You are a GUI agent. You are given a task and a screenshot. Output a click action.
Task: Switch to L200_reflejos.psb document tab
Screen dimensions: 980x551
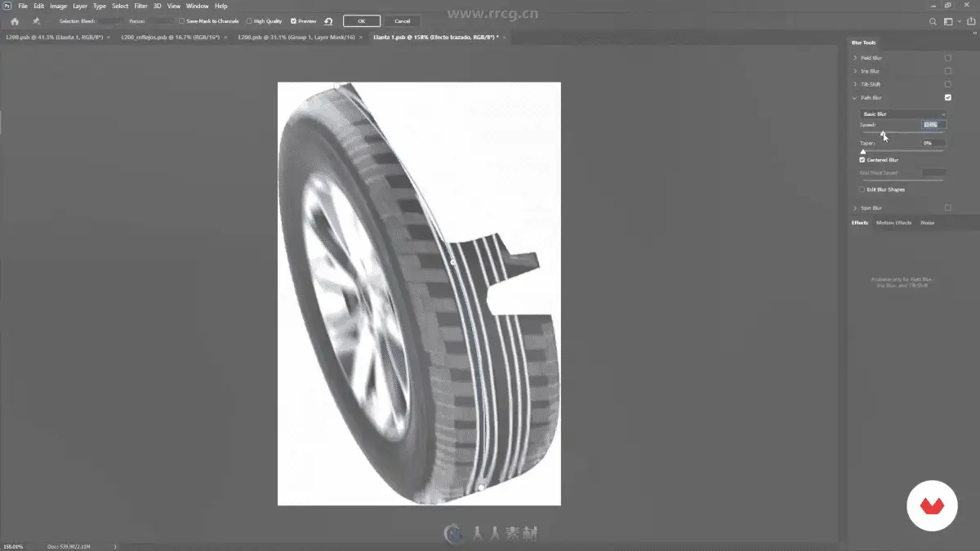(x=169, y=38)
